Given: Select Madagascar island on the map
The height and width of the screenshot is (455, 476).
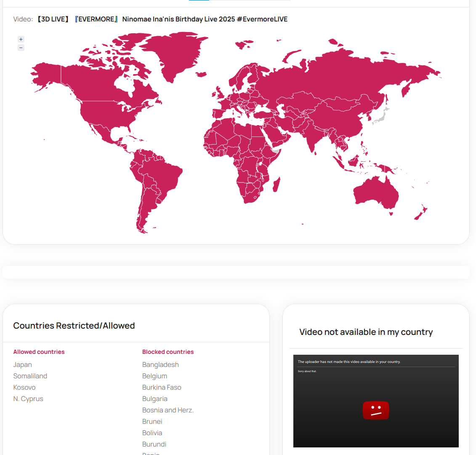Looking at the screenshot, I should pos(276,185).
